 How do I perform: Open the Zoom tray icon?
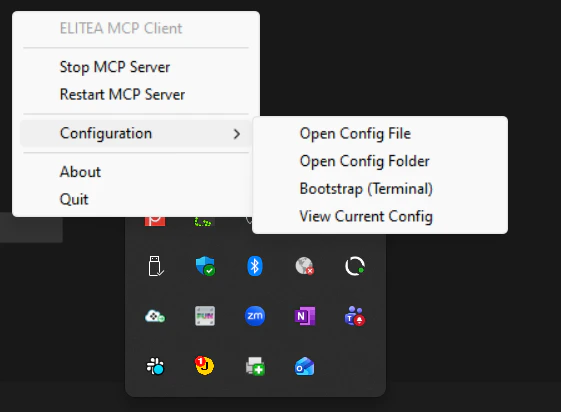coord(255,316)
